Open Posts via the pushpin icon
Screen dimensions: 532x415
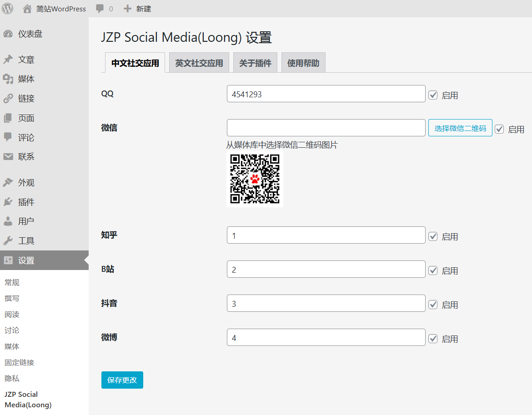tap(8, 60)
